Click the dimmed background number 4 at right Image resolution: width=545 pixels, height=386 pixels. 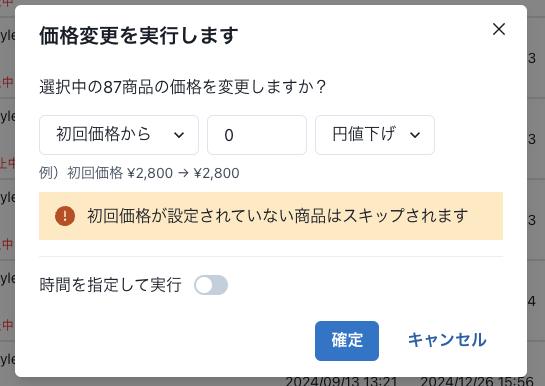532,301
